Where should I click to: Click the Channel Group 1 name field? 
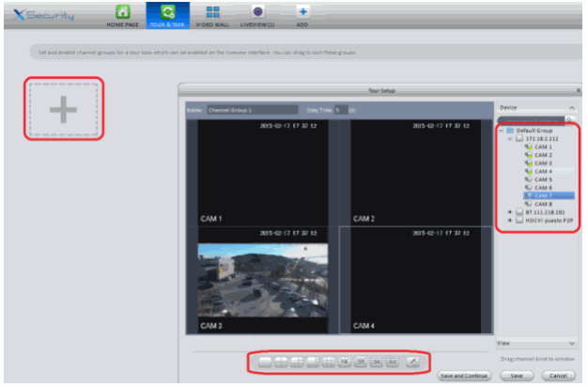tap(253, 110)
